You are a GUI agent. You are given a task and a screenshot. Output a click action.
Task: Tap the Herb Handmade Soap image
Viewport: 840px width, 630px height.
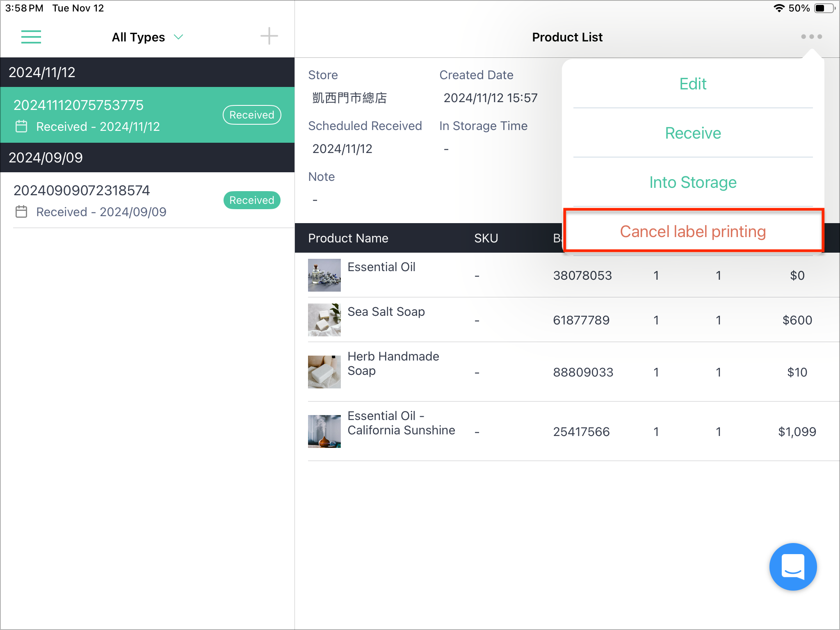[x=324, y=372]
